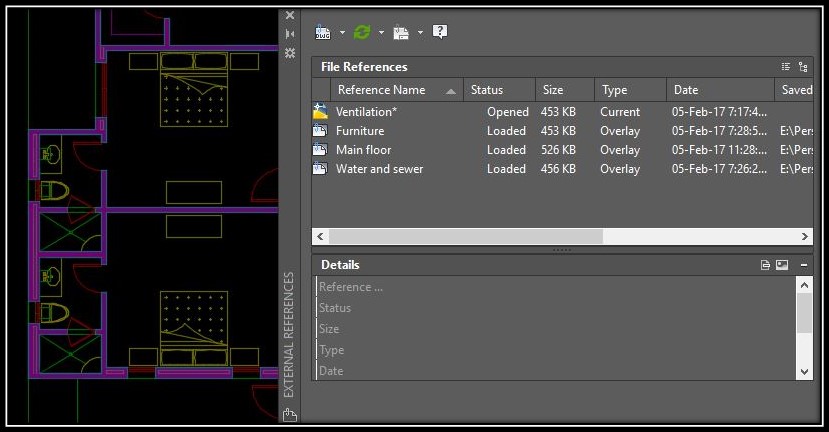829x432 pixels.
Task: Click Loaded status of Furniture
Action: 506,131
